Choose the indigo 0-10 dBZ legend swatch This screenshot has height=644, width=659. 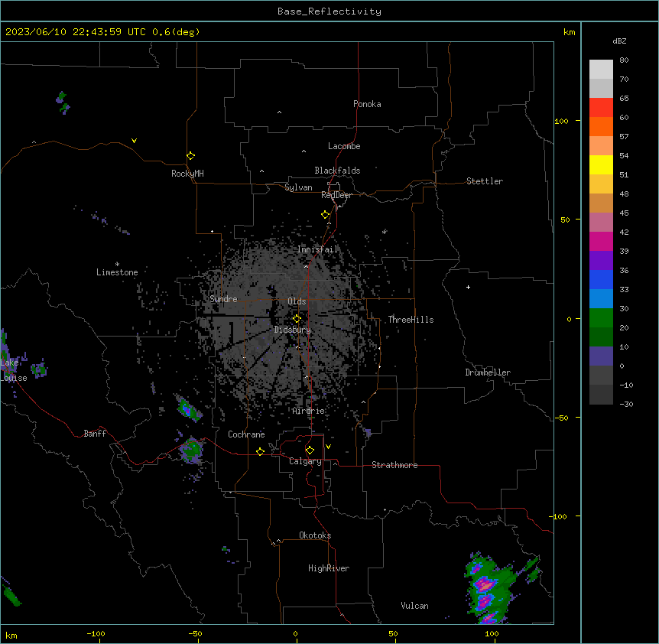click(x=601, y=356)
